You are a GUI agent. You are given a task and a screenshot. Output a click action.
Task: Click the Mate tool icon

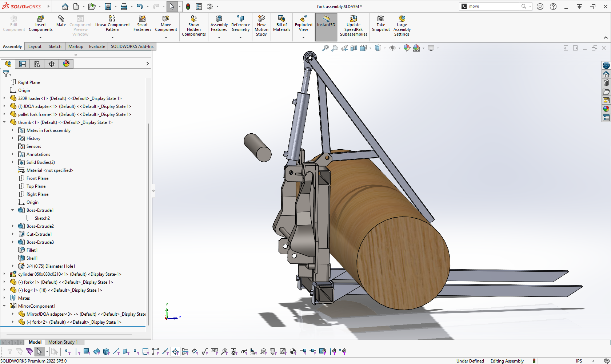[61, 19]
